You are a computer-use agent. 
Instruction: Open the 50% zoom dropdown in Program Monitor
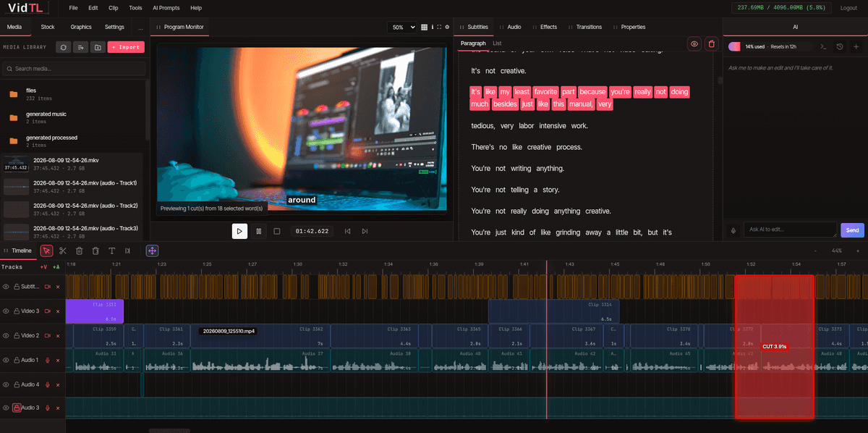pos(402,27)
